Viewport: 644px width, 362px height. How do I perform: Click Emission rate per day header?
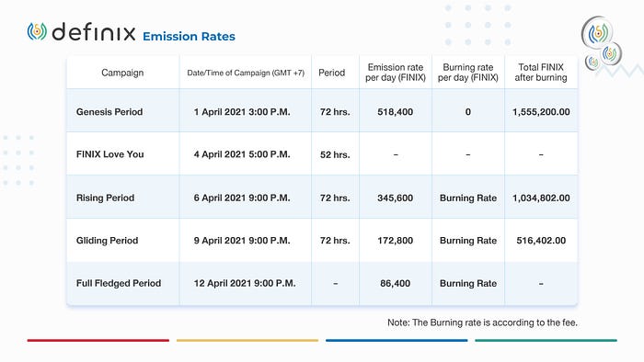(395, 73)
